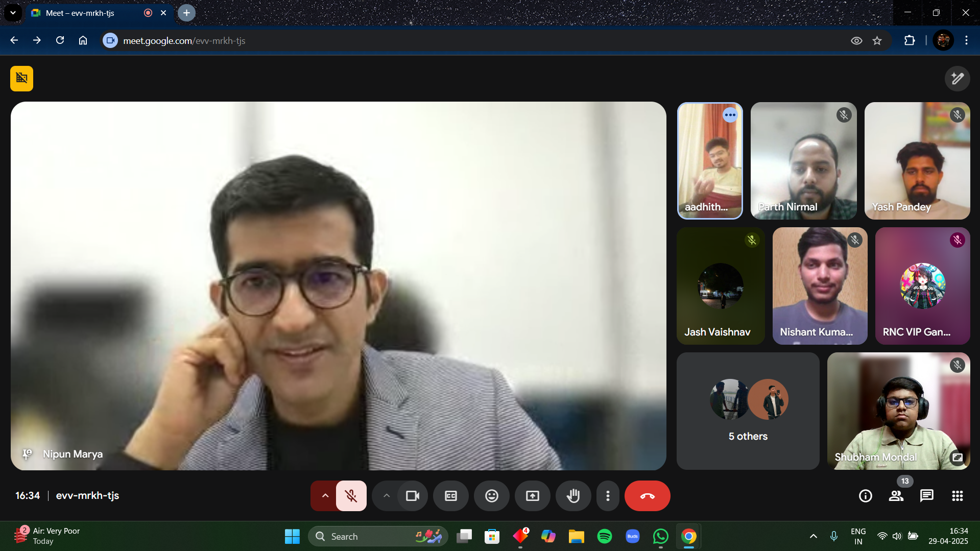980x551 pixels.
Task: Open meeting details info icon
Action: tap(865, 496)
